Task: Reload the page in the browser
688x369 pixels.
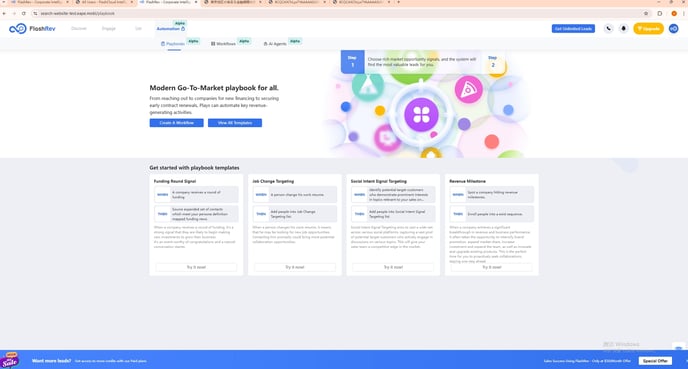Action: tap(24, 14)
